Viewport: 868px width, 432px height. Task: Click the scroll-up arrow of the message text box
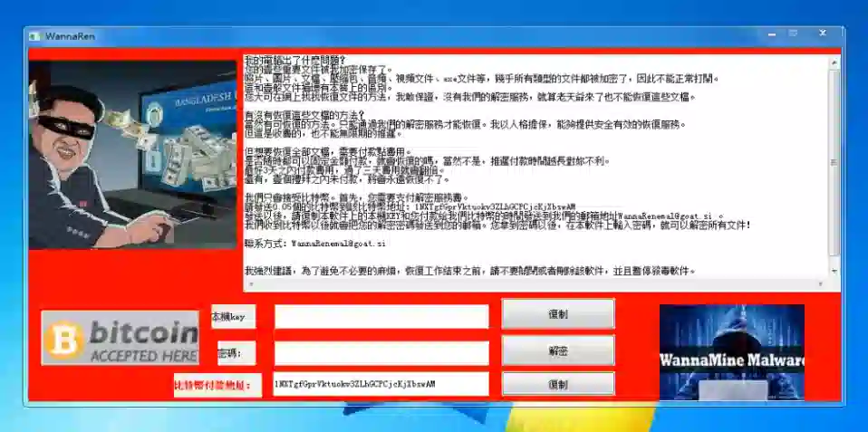point(834,63)
